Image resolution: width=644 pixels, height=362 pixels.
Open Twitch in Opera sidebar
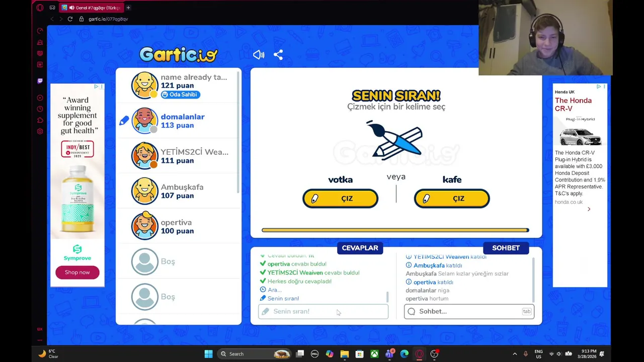click(40, 80)
